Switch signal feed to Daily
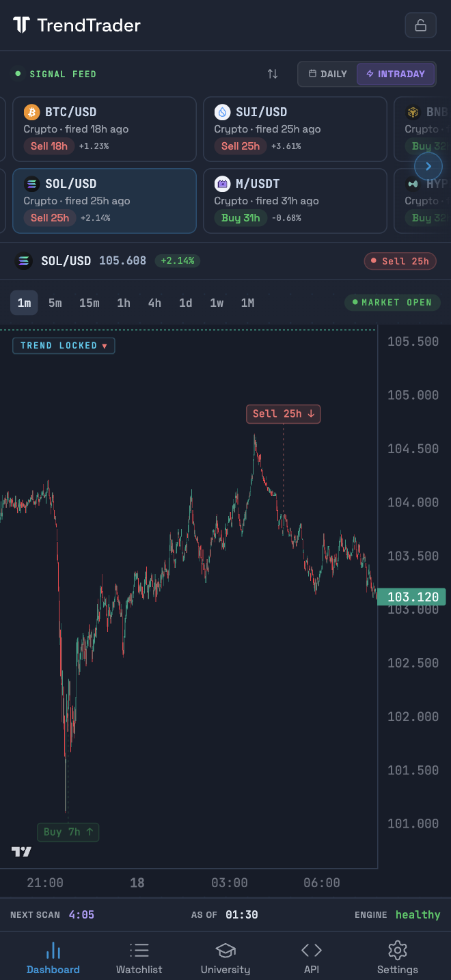Screen dimensions: 451x980 [328, 74]
